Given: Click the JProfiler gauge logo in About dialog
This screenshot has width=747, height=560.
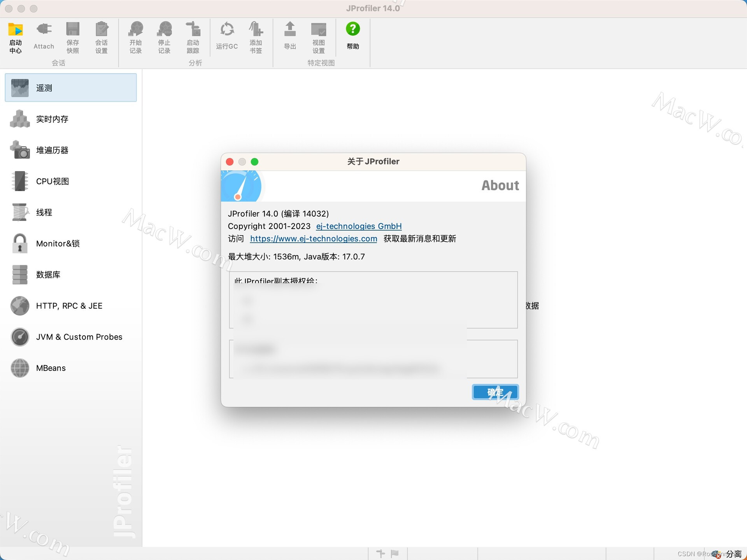Looking at the screenshot, I should 242,186.
